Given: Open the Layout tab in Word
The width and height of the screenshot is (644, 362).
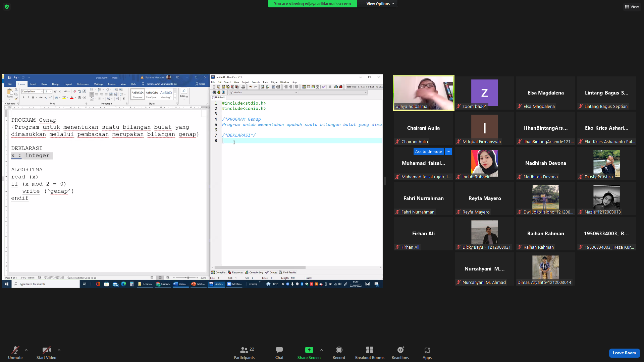Looking at the screenshot, I should point(68,84).
